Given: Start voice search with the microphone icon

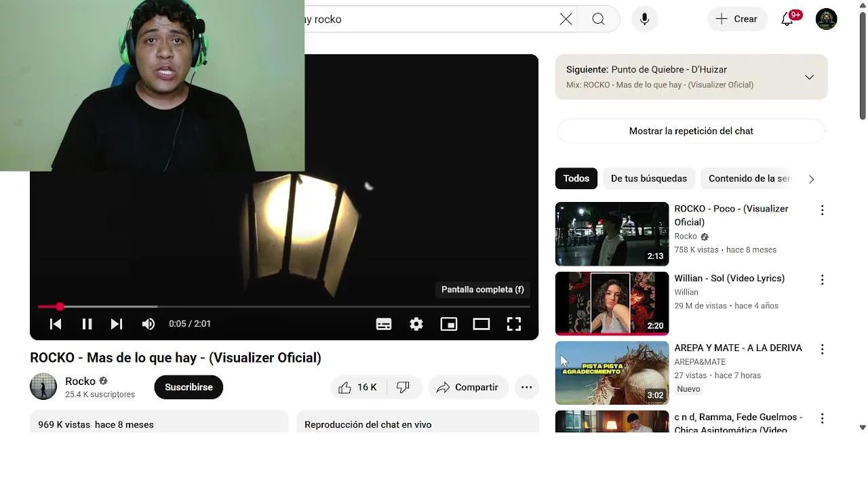Looking at the screenshot, I should point(644,19).
